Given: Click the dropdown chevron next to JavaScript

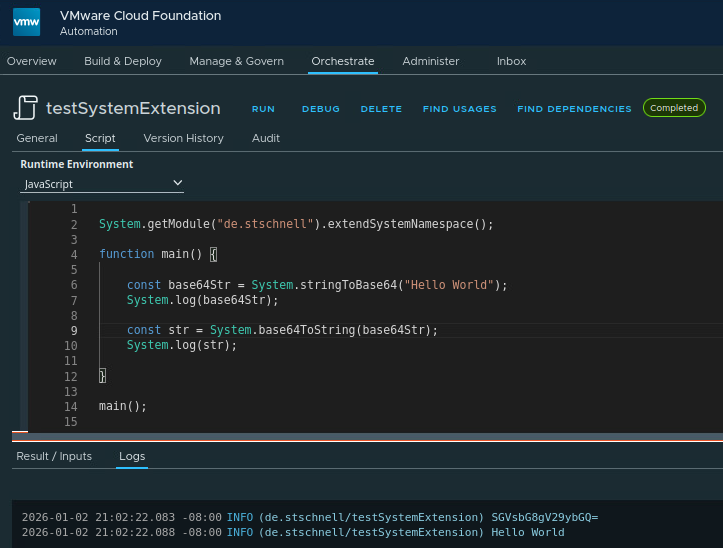Looking at the screenshot, I should [178, 183].
